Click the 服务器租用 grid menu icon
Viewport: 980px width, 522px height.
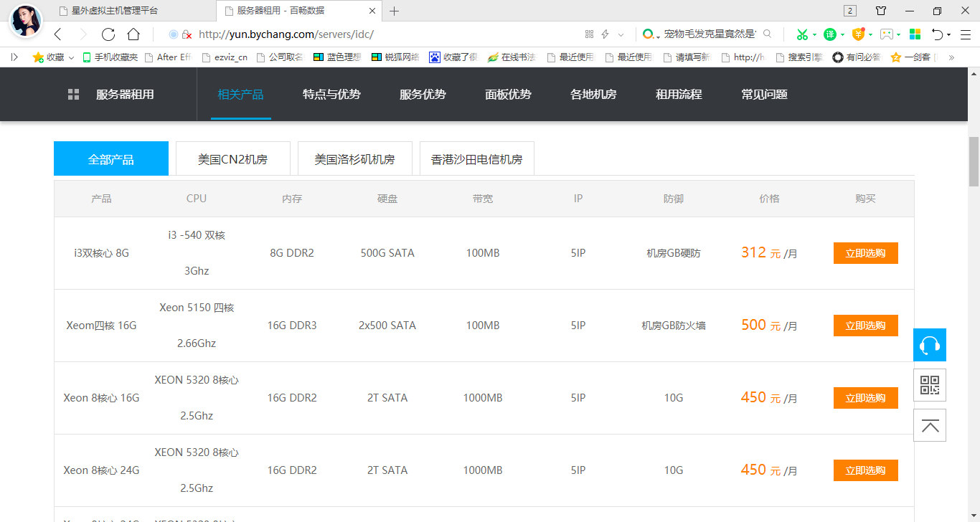coord(73,95)
